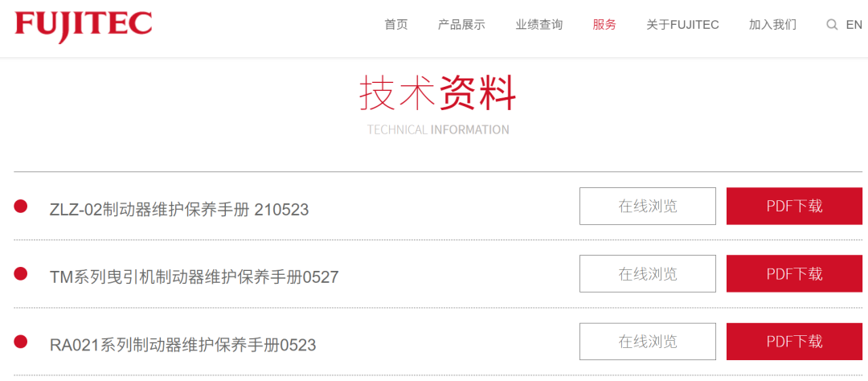Browse ZLZ-02 manual online with 在线浏览
Screen dimensions: 868x381
pyautogui.click(x=648, y=206)
